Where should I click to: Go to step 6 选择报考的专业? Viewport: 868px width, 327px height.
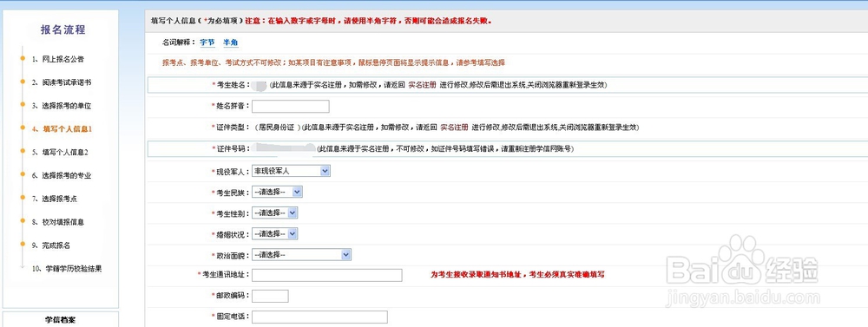tap(61, 175)
